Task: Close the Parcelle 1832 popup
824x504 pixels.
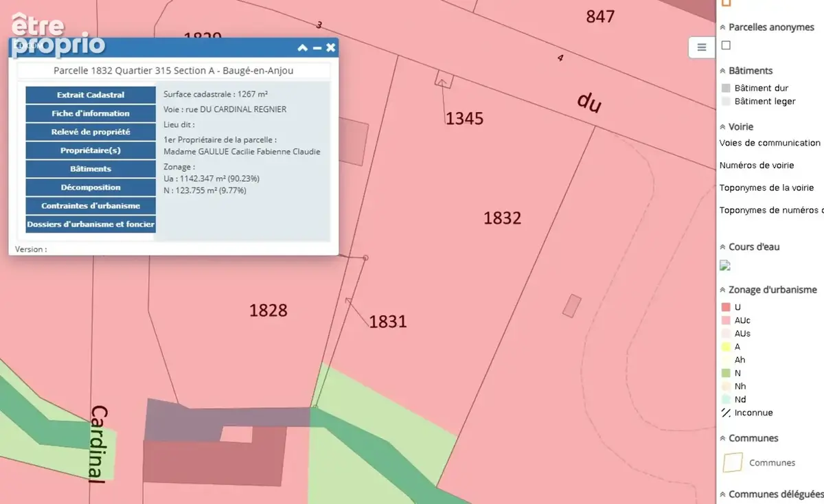Action: click(x=330, y=47)
